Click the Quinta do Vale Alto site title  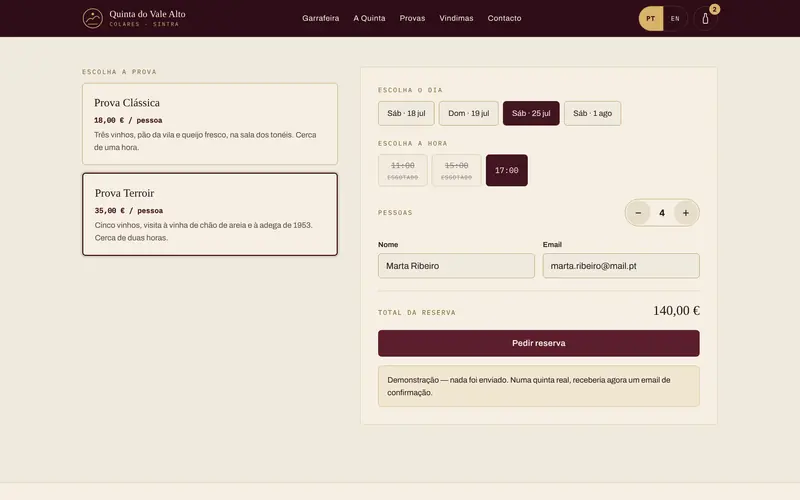147,14
